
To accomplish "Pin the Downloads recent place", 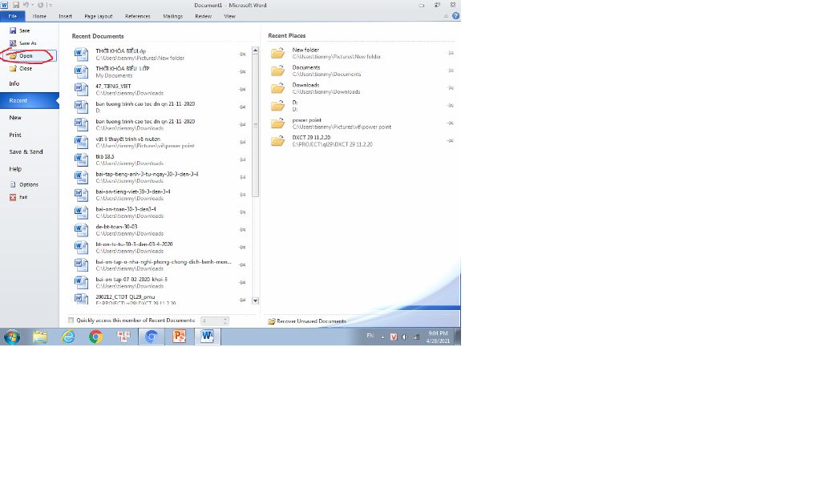I will (451, 88).
